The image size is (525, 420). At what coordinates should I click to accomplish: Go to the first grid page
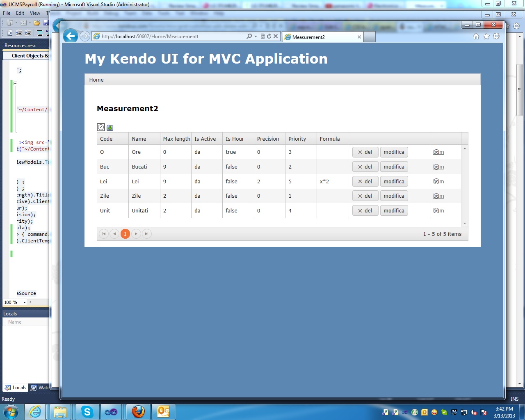pos(104,234)
